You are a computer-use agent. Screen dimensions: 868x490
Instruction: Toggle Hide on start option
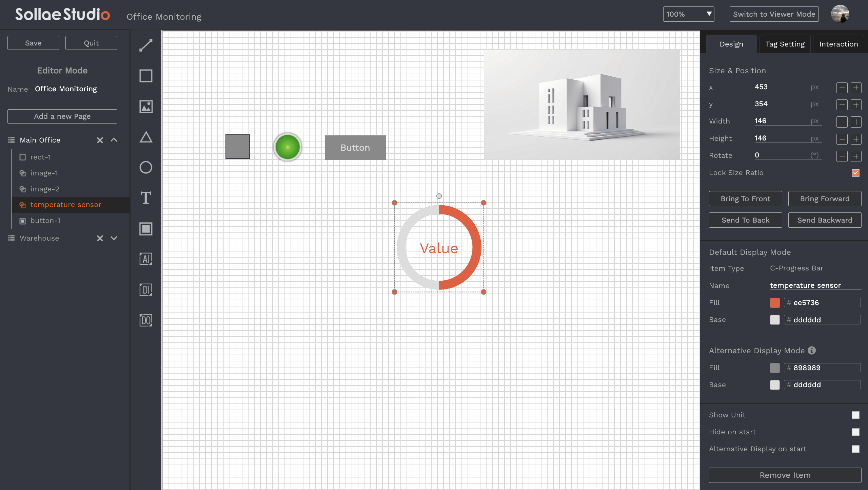pyautogui.click(x=856, y=432)
